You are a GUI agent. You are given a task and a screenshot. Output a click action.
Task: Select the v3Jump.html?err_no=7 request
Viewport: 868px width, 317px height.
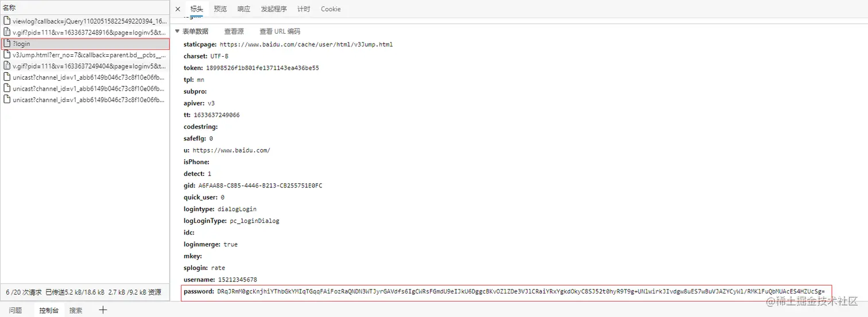pos(85,55)
